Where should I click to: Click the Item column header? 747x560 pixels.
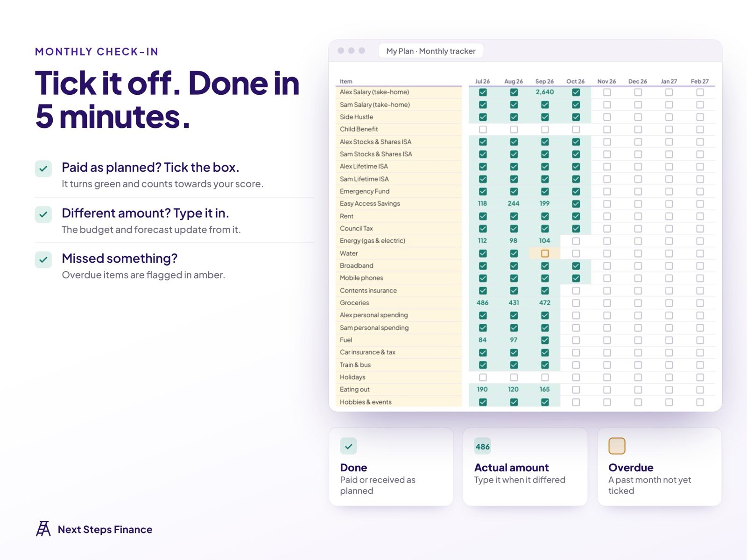click(x=346, y=81)
